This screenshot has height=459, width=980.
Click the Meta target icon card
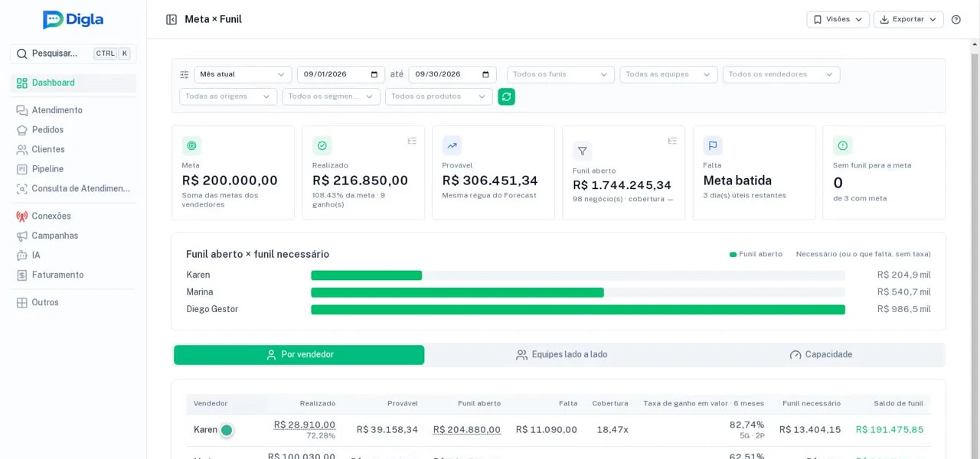(x=191, y=145)
